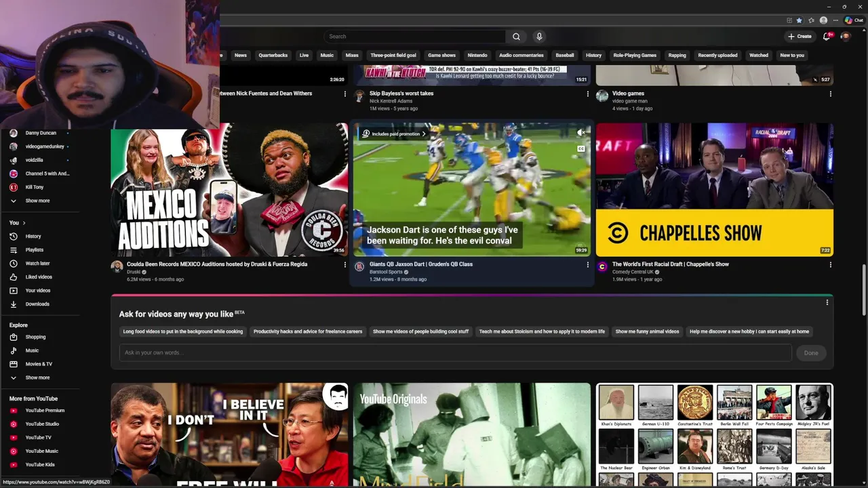Open the Copilot Chat button

pos(854,20)
